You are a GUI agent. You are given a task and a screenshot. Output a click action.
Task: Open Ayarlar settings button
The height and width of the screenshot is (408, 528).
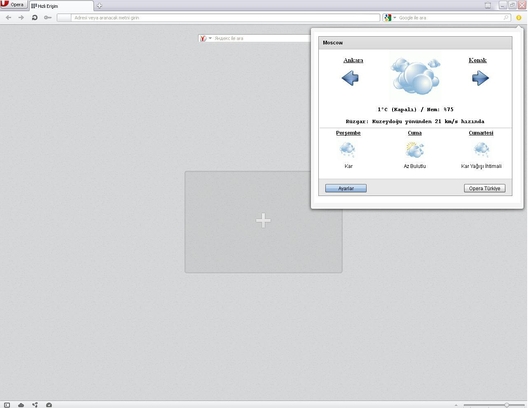coord(346,188)
